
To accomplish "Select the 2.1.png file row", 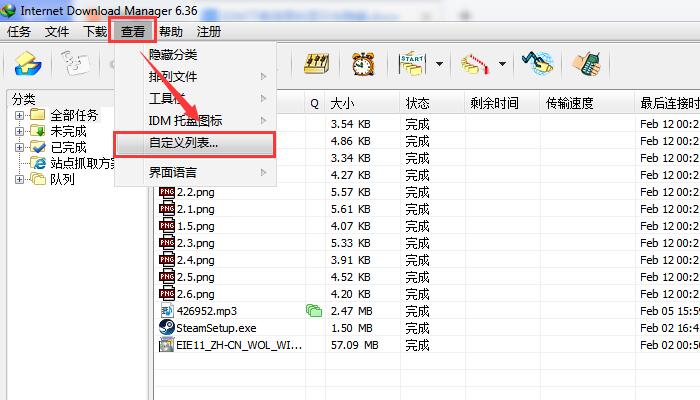I will (428, 209).
